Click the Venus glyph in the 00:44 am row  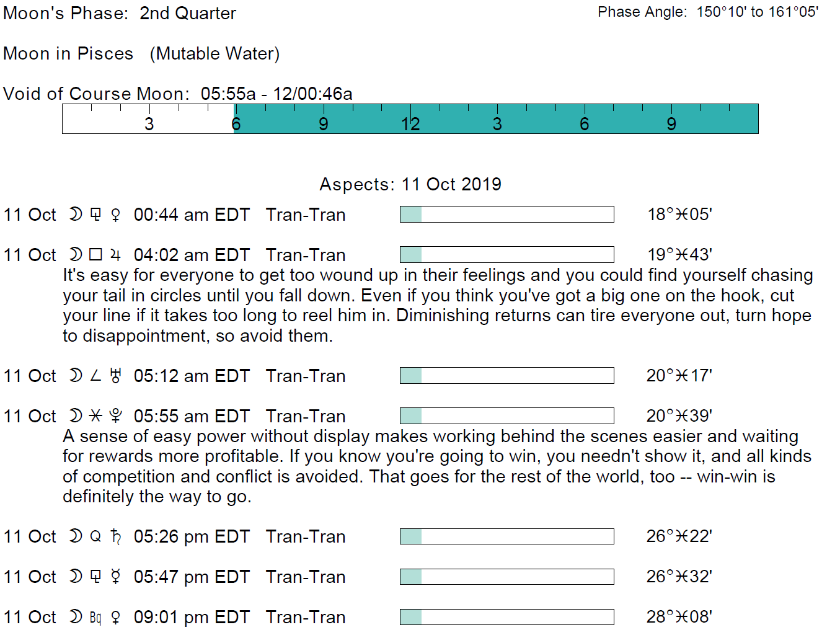(115, 215)
